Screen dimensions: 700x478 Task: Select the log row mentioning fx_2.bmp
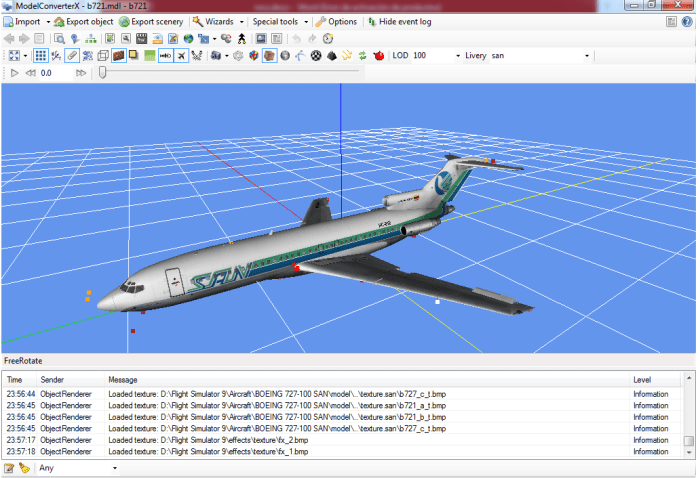click(x=342, y=440)
